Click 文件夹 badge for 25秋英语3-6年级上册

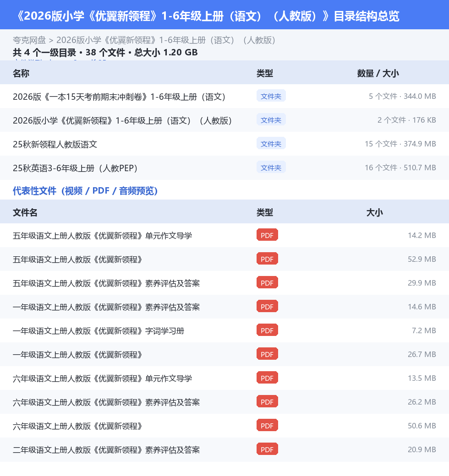pyautogui.click(x=271, y=167)
